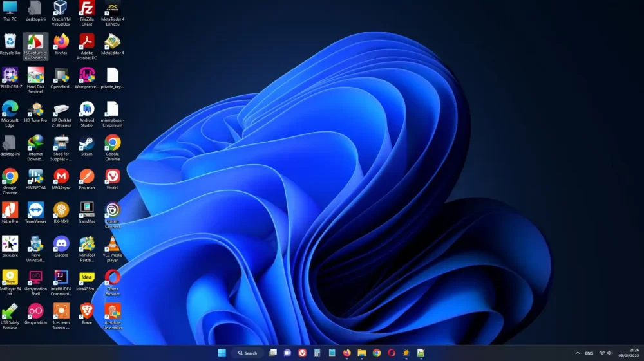Viewport: 644px width, 361px height.
Task: Select the Brave browser desktop shortcut
Action: pyautogui.click(x=87, y=314)
